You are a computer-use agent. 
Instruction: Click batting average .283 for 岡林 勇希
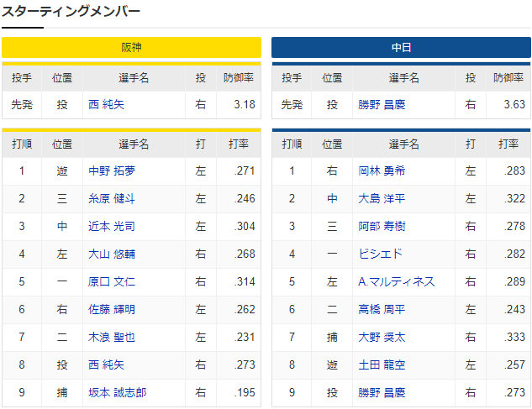pos(514,170)
